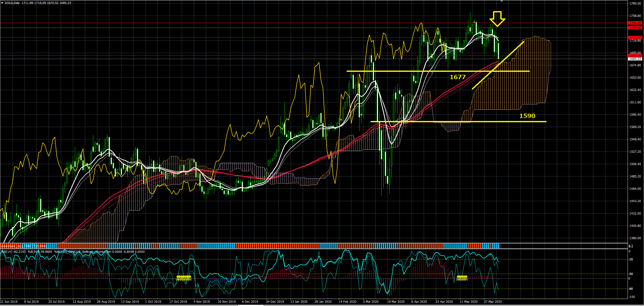Viewport: 644px width, 306px height.
Task: Select the yellow marker near 11 May 2020
Action: (x=462, y=278)
